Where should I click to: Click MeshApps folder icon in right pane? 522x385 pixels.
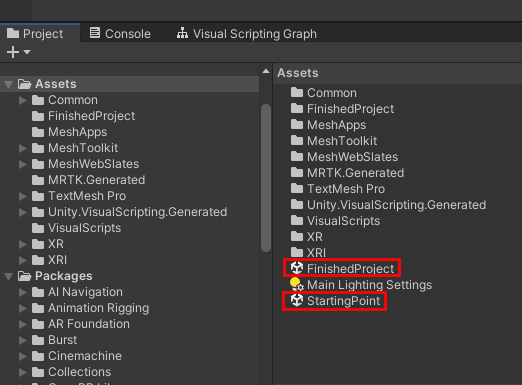(297, 124)
